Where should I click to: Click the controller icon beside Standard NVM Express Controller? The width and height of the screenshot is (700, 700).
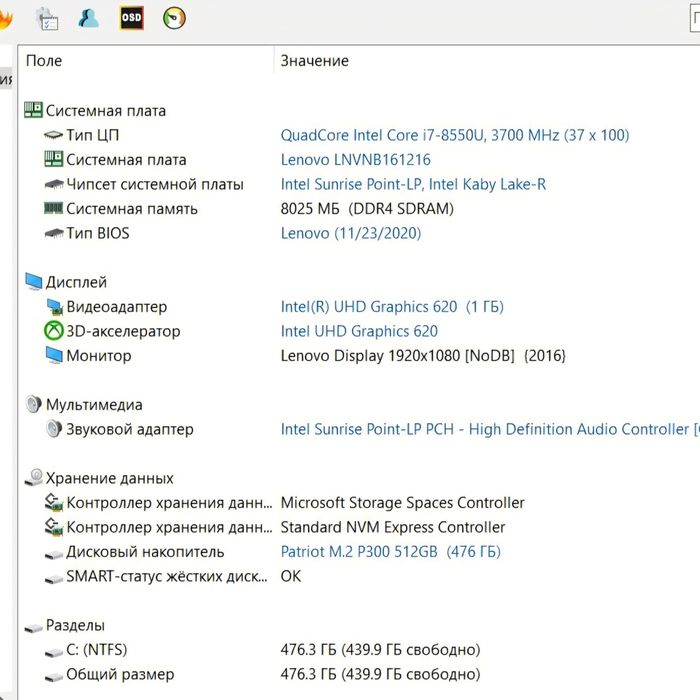tap(54, 527)
